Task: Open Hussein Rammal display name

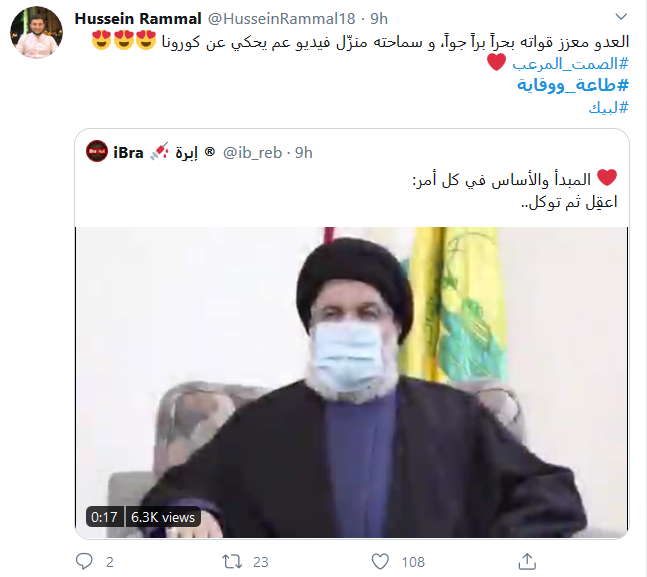Action: click(138, 19)
